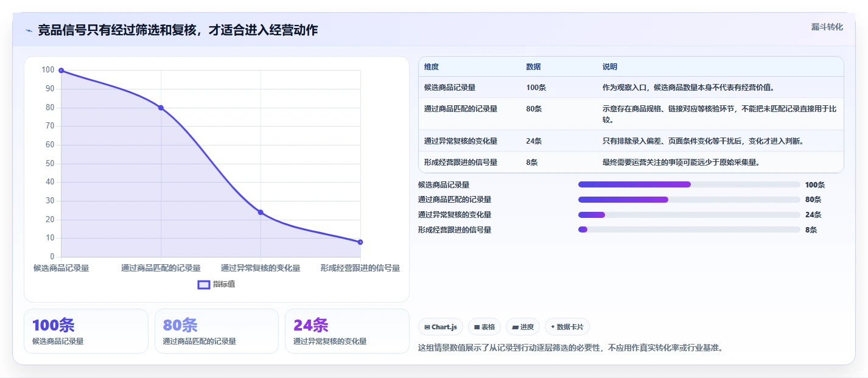The height and width of the screenshot is (378, 868).
Task: Click the chart data point at 8
Action: (x=360, y=242)
